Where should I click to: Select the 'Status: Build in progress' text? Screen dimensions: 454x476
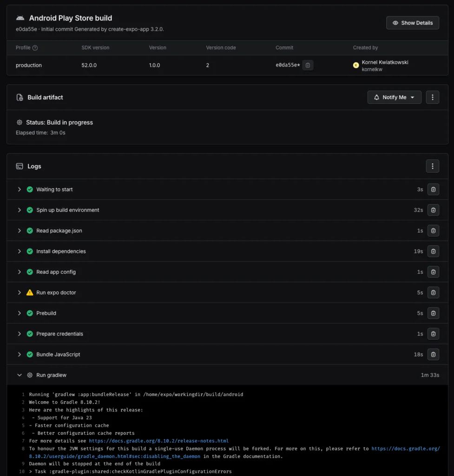coord(59,122)
